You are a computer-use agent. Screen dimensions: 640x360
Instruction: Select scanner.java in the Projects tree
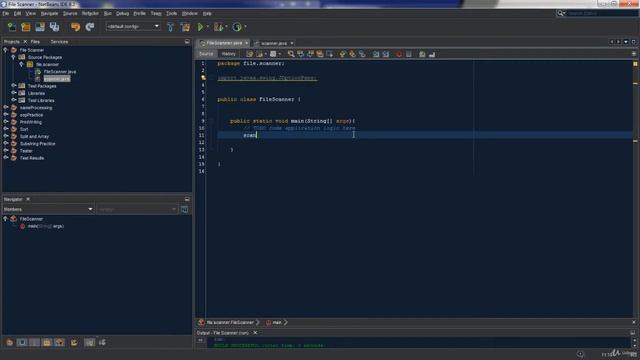point(57,79)
